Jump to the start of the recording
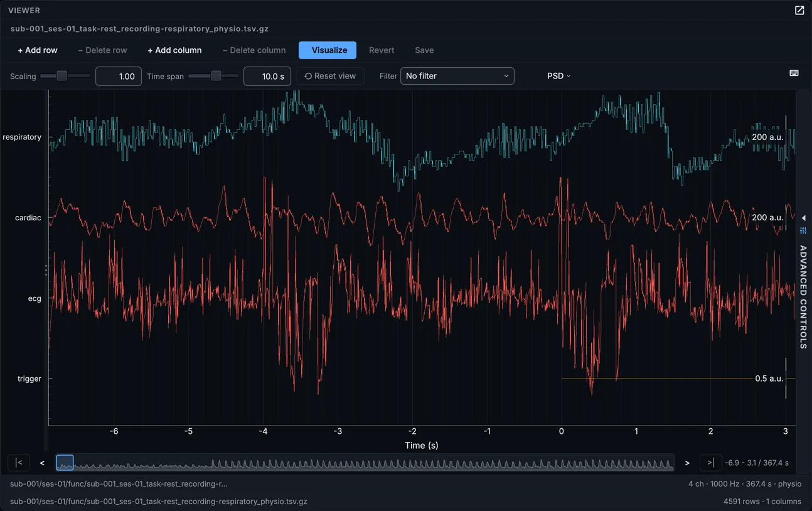Viewport: 812px width, 511px height. click(19, 463)
